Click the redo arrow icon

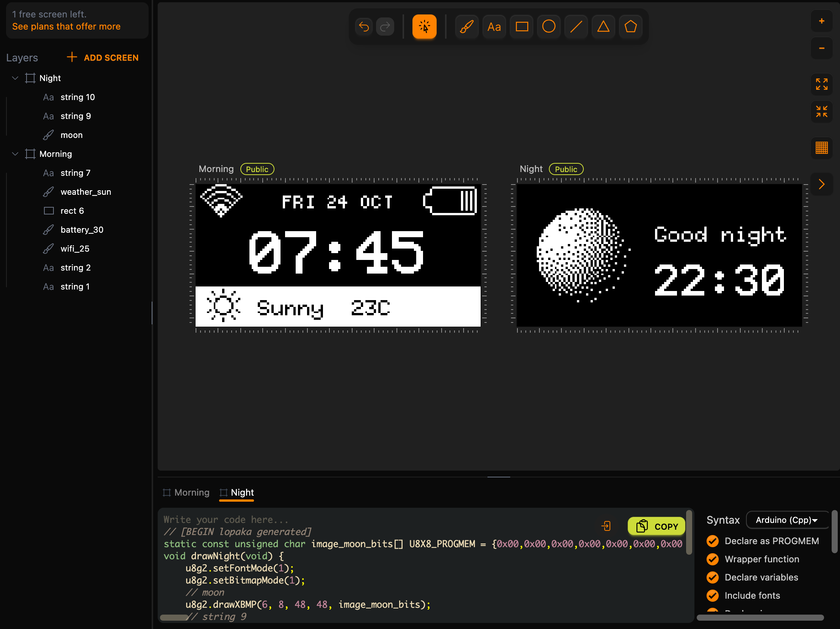point(385,27)
